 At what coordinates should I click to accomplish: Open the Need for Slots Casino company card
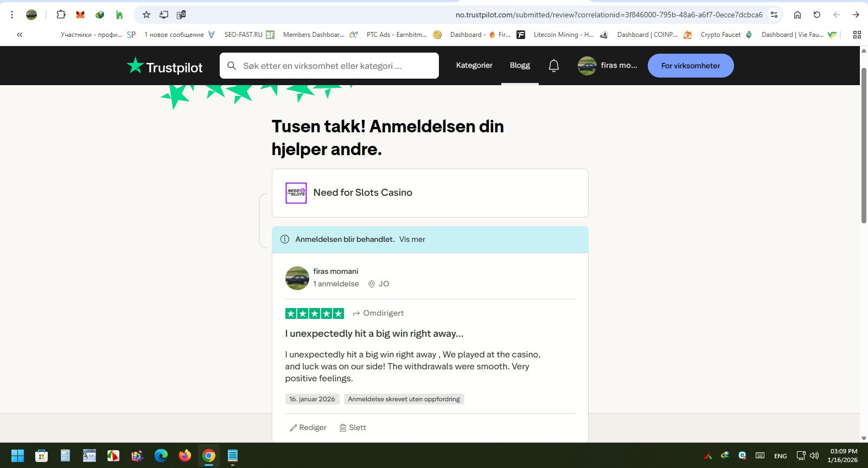click(430, 193)
